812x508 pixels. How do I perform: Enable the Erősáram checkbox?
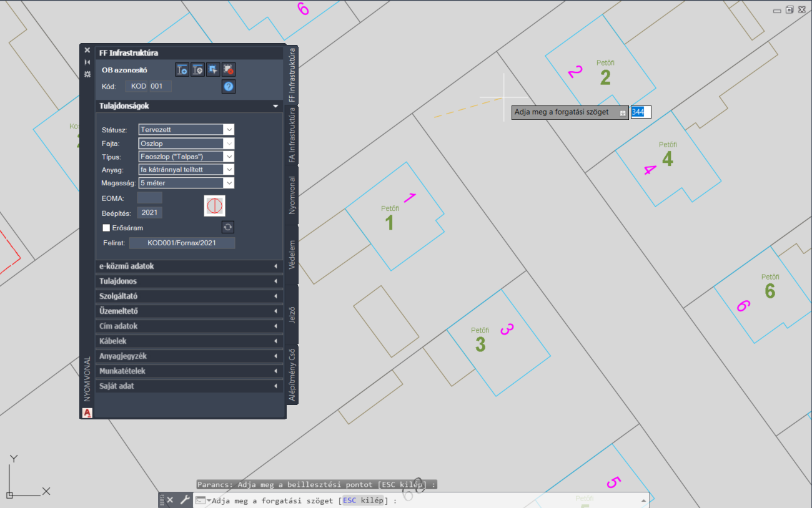pyautogui.click(x=106, y=228)
